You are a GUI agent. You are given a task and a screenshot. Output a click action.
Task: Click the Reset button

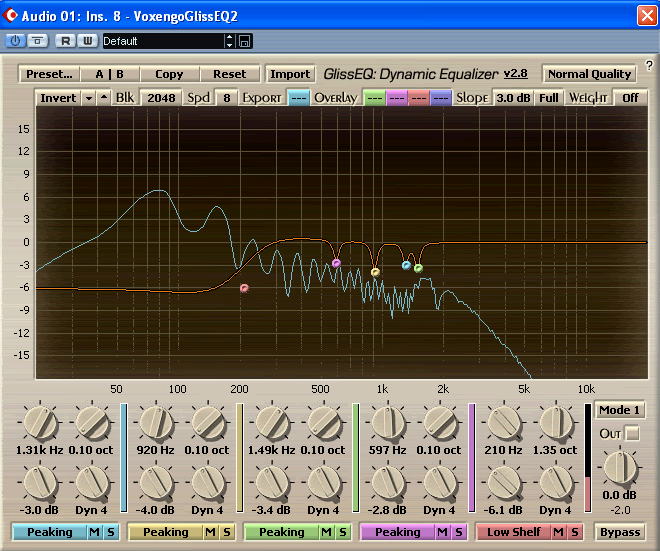[229, 74]
